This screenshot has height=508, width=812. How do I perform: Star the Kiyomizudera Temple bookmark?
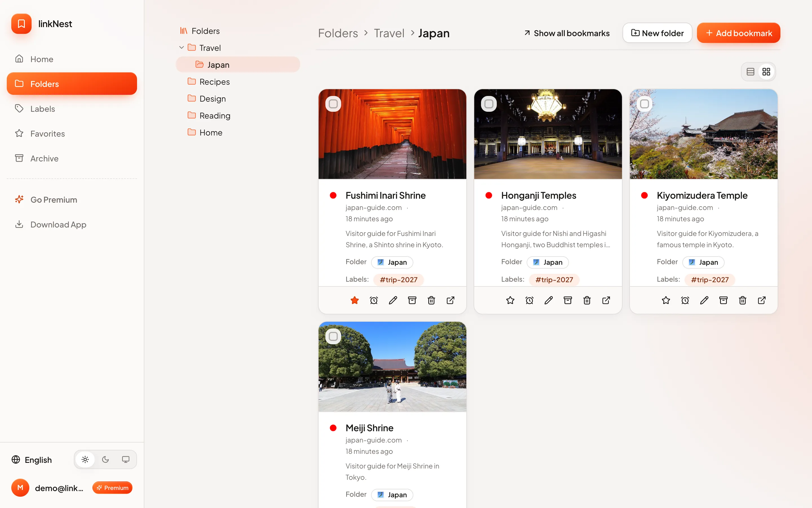tap(666, 300)
